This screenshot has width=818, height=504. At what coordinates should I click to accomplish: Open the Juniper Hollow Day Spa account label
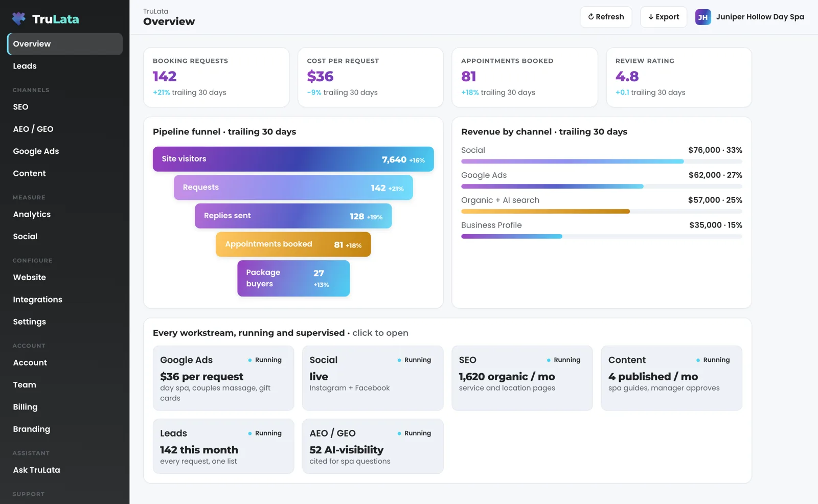pyautogui.click(x=760, y=17)
